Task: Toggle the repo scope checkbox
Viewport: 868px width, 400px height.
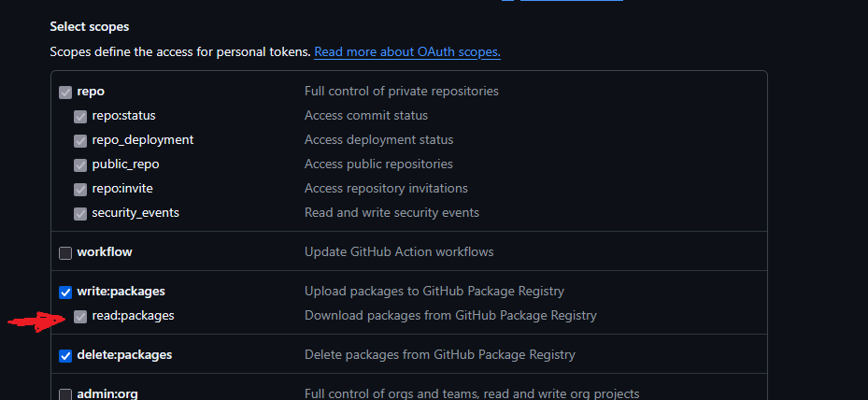Action: [65, 92]
